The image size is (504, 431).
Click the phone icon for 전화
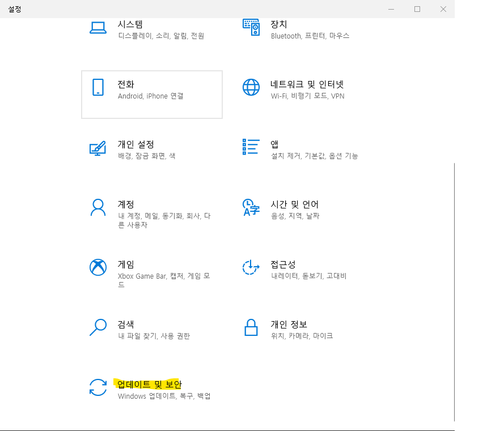pyautogui.click(x=98, y=87)
